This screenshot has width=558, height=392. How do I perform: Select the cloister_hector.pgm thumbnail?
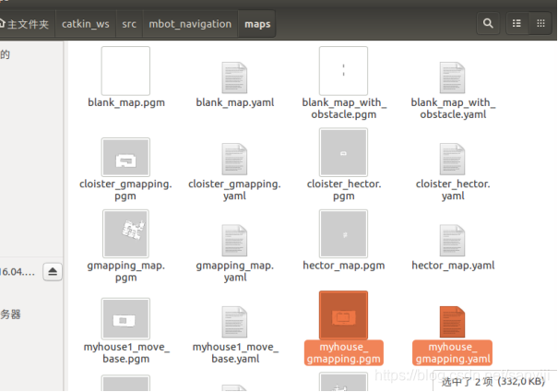click(343, 152)
